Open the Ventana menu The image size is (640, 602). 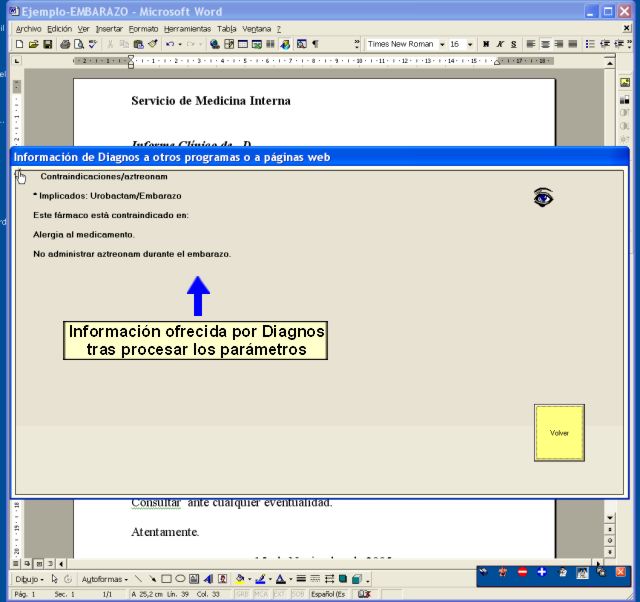(257, 29)
